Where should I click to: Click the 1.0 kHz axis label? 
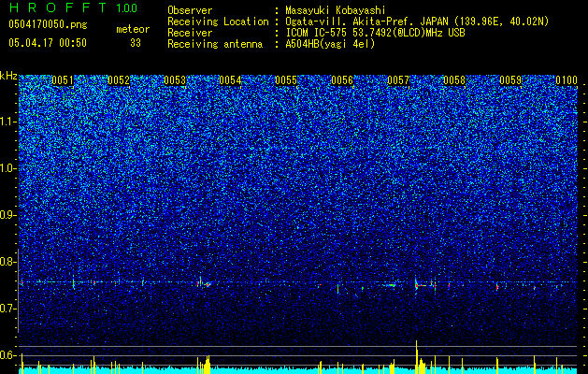pos(7,168)
